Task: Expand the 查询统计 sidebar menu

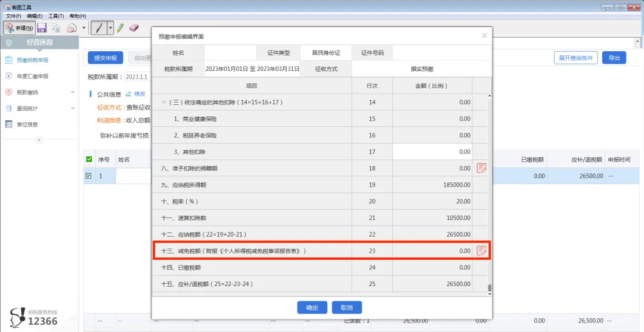Action: [x=73, y=108]
